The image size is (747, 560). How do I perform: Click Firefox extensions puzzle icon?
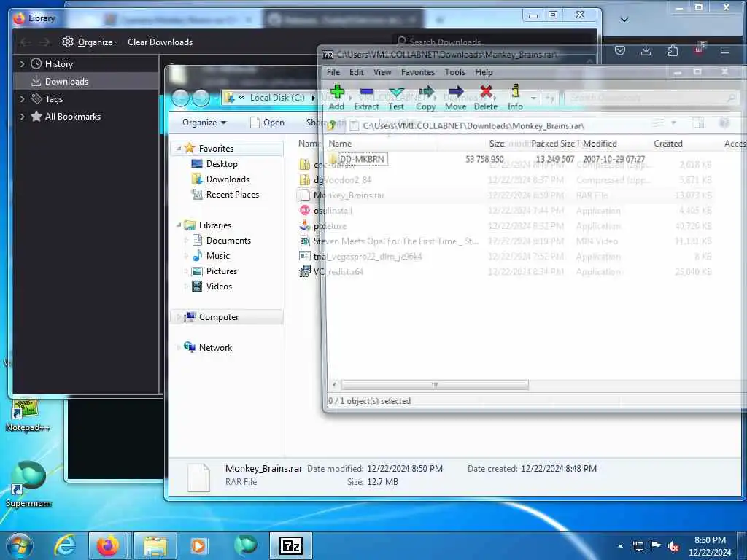pos(673,50)
